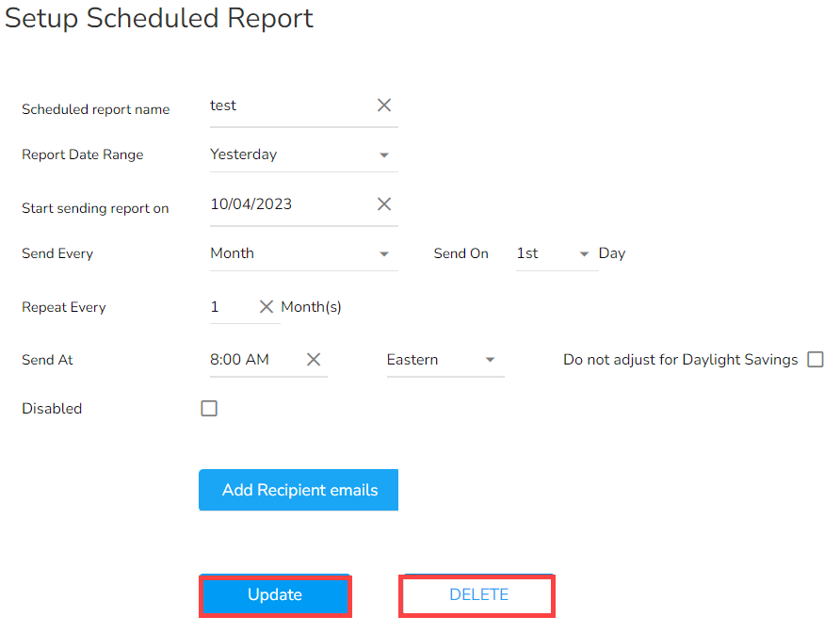Image resolution: width=840 pixels, height=633 pixels.
Task: Open the Report Date Range dropdown
Action: coord(303,155)
